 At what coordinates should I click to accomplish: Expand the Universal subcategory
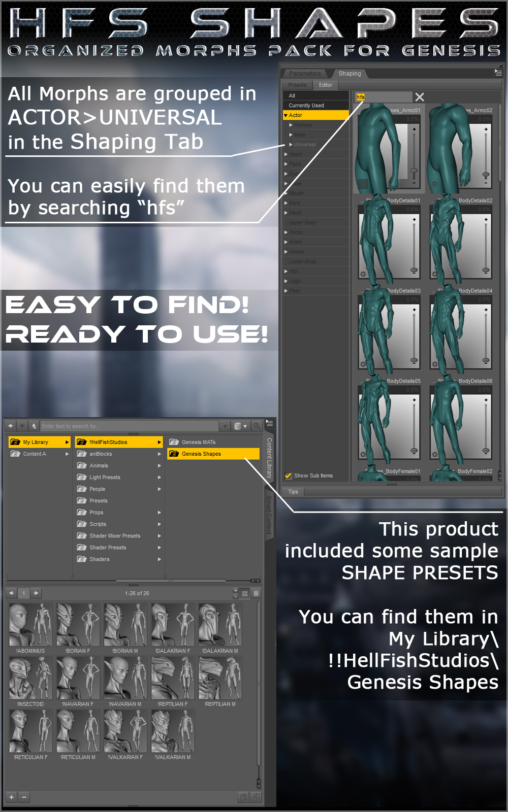291,145
